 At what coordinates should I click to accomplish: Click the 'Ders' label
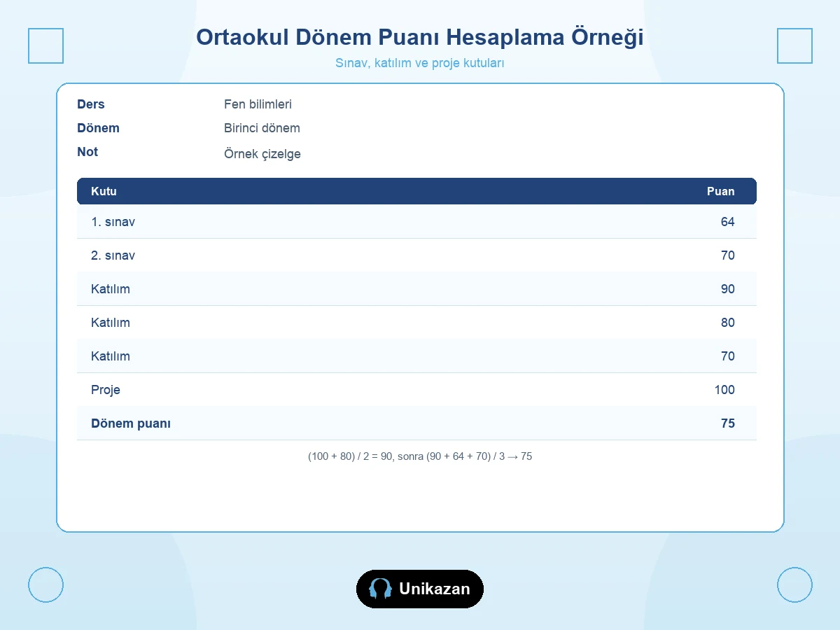coord(91,104)
